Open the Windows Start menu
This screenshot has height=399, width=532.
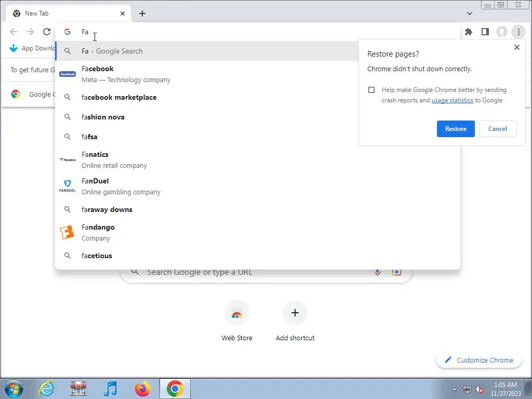pos(14,389)
